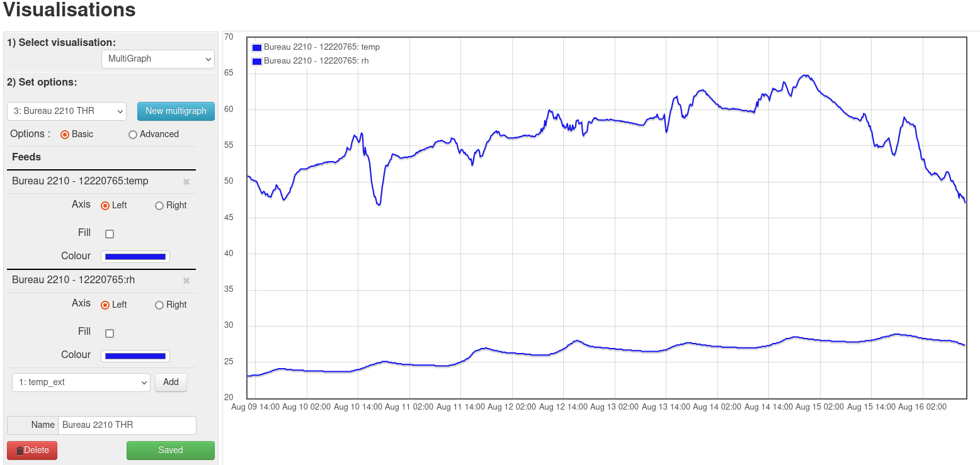Click the '2) Set options:' label
Screen dimensions: 980x465
[x=42, y=82]
